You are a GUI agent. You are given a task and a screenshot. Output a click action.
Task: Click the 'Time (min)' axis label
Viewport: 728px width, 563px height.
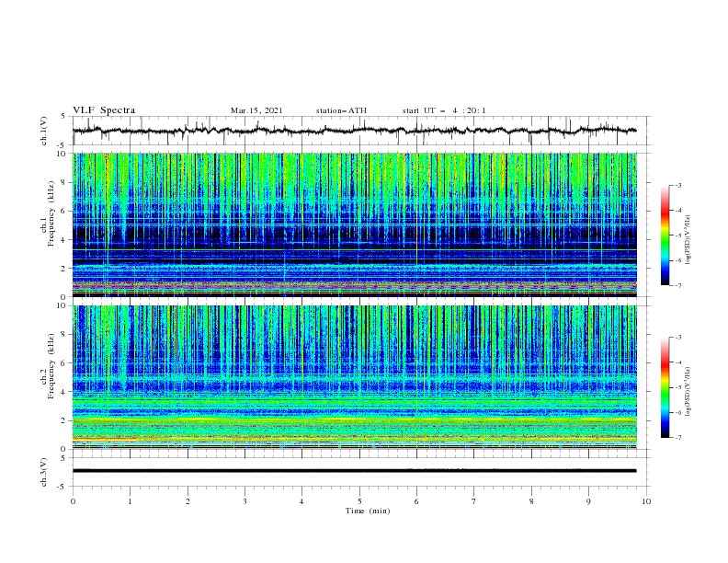(x=368, y=511)
